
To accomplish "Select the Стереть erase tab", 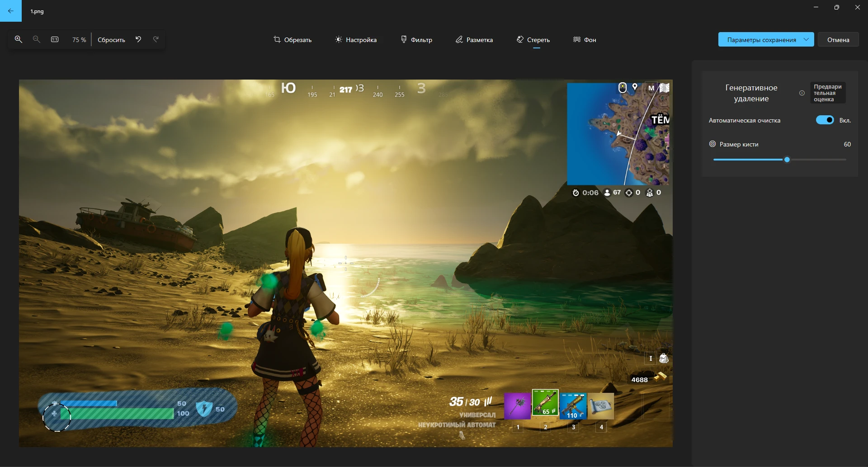I will 533,40.
